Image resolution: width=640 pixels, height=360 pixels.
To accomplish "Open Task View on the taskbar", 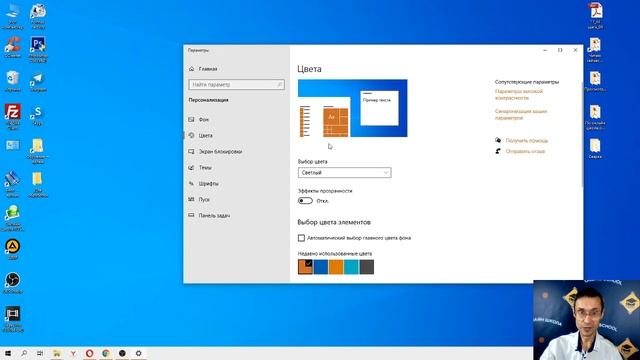I will pyautogui.click(x=40, y=353).
